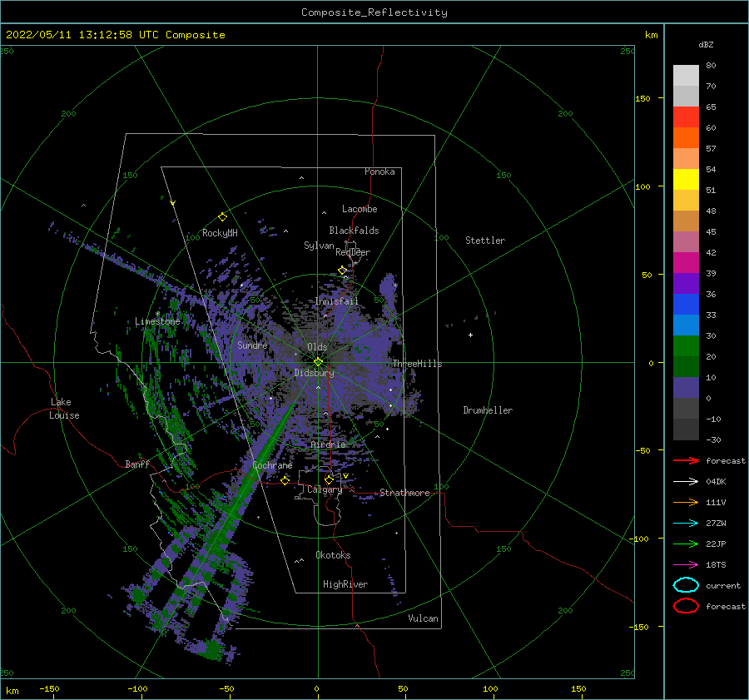Viewport: 749px width, 700px height.
Task: Click the yellow diamond marker near RockyMH
Action: click(x=222, y=217)
